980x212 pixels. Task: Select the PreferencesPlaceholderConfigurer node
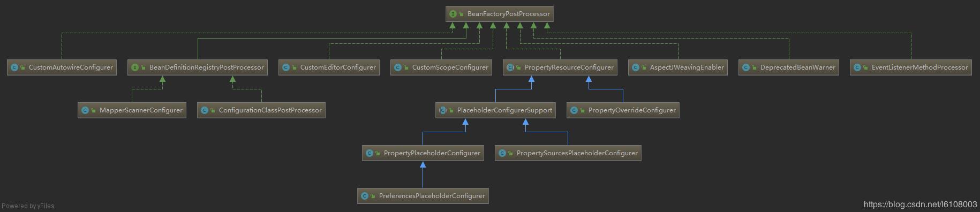(x=423, y=196)
